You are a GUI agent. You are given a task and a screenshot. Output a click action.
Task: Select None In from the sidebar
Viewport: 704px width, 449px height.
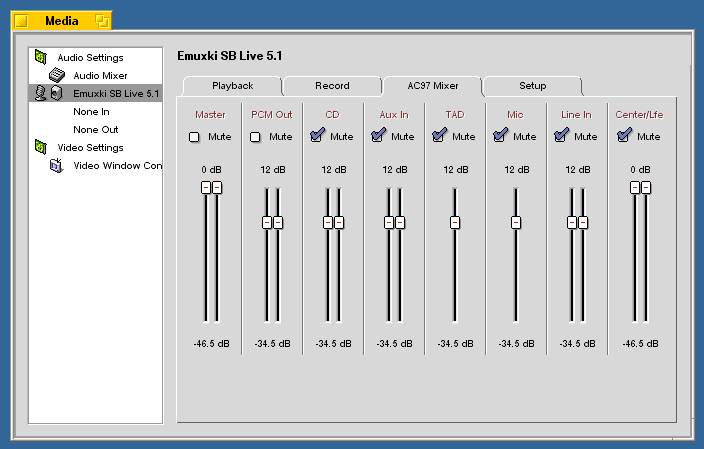[x=91, y=111]
